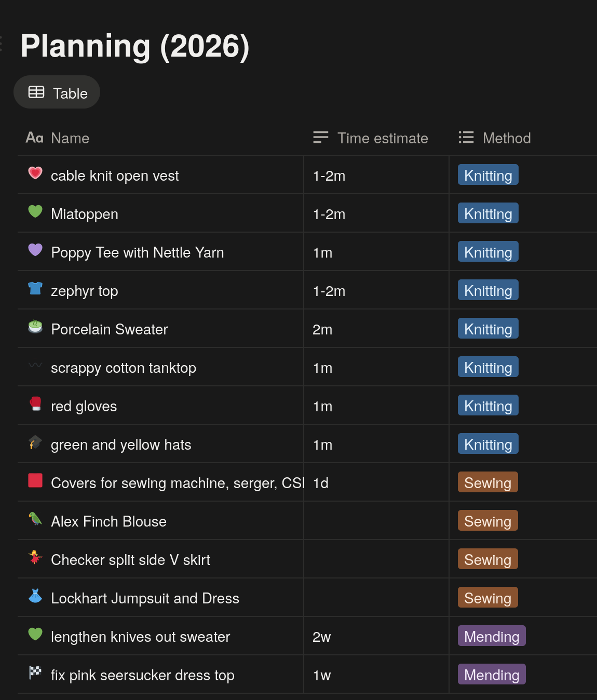Click the boxing glove icon for red gloves
This screenshot has height=700, width=597.
(34, 405)
